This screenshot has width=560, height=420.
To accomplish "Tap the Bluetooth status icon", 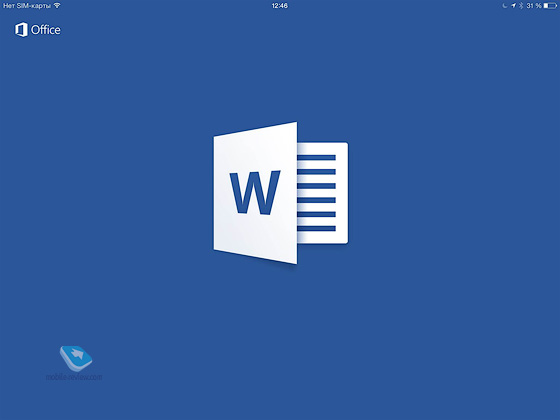I will (521, 6).
